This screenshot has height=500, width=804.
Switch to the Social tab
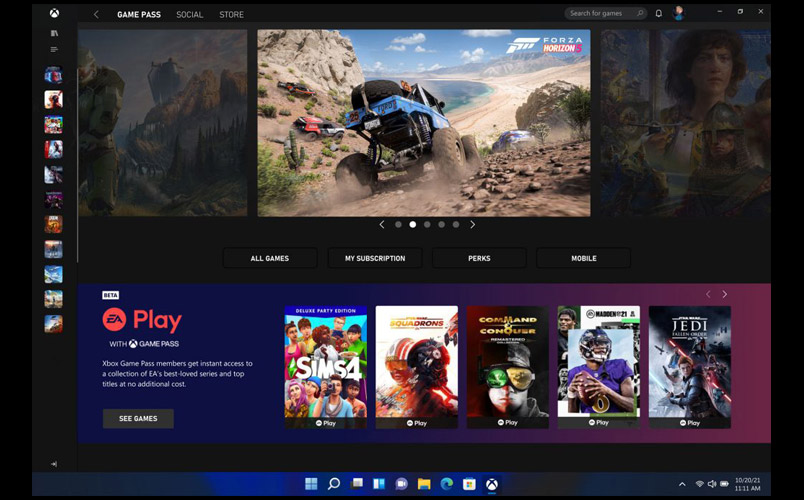pos(189,15)
